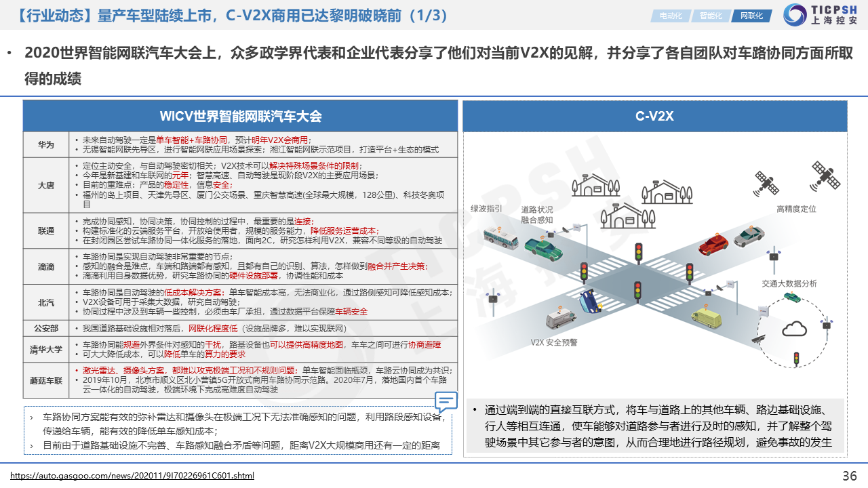Screen dimensions: 868x488
Task: Select the cloud icon in the diagram
Action: [x=793, y=330]
